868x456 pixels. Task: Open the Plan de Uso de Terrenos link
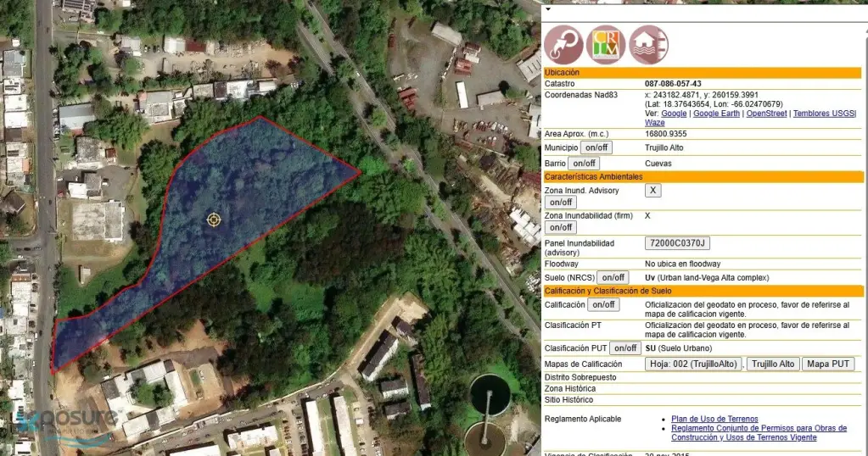[714, 420]
